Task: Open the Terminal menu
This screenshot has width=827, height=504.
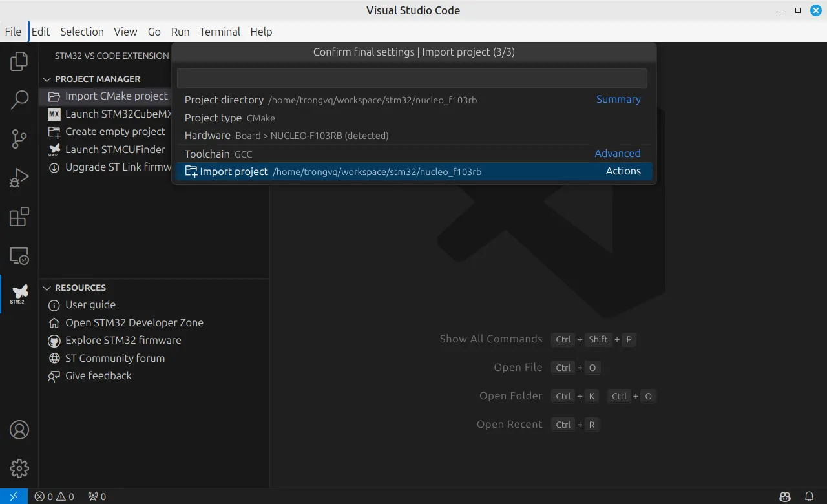Action: coord(220,32)
